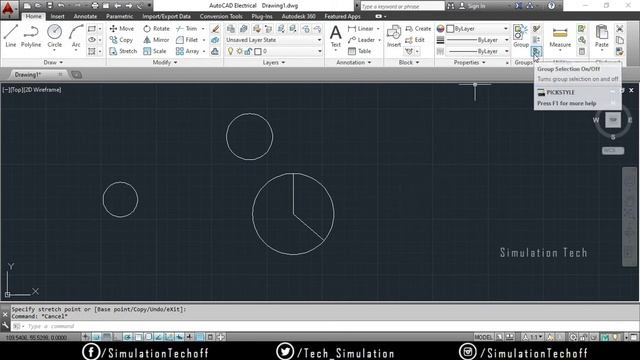
Task: Open the AutoCAD application menu button
Action: pos(8,9)
